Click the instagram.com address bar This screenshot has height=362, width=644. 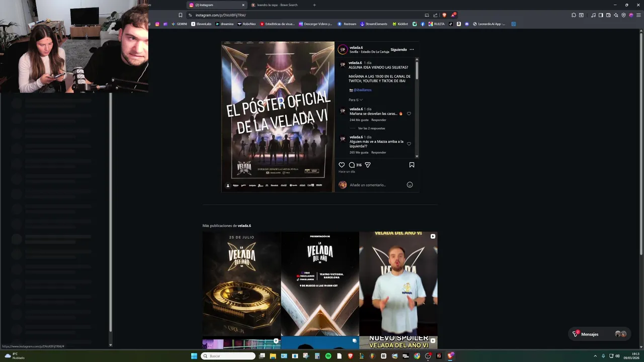click(307, 15)
